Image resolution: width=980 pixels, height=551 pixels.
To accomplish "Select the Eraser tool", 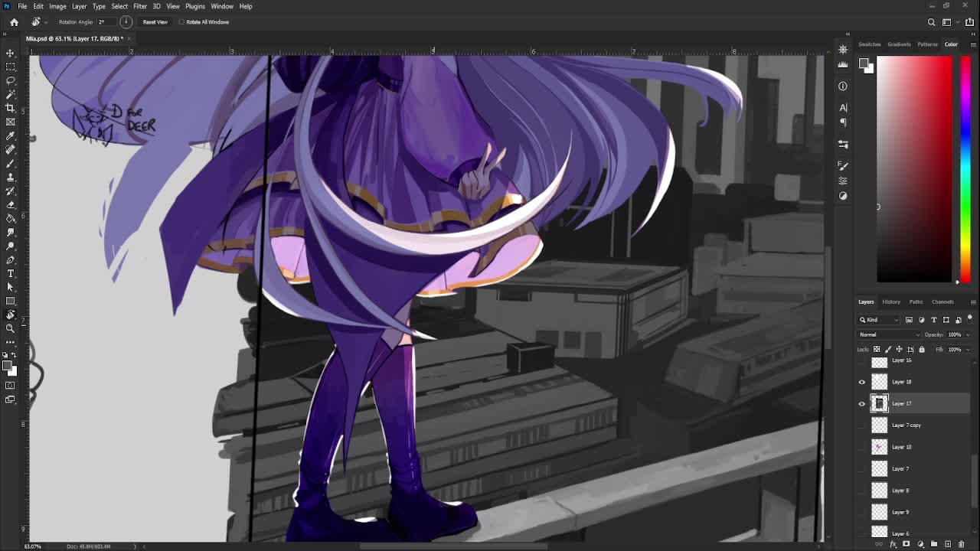I will [11, 204].
